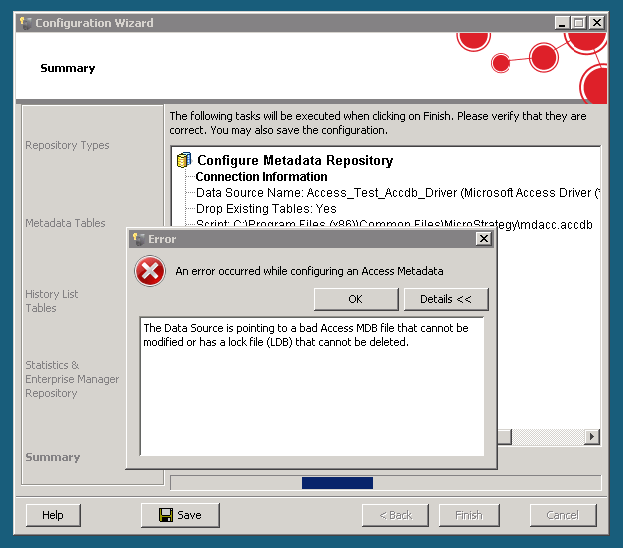Screen dimensions: 623x548
Task: Select the Connection Information tree row
Action: pos(261,176)
